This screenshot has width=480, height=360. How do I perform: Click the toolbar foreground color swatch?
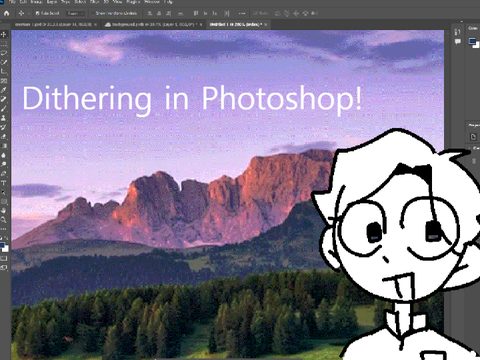[2, 245]
